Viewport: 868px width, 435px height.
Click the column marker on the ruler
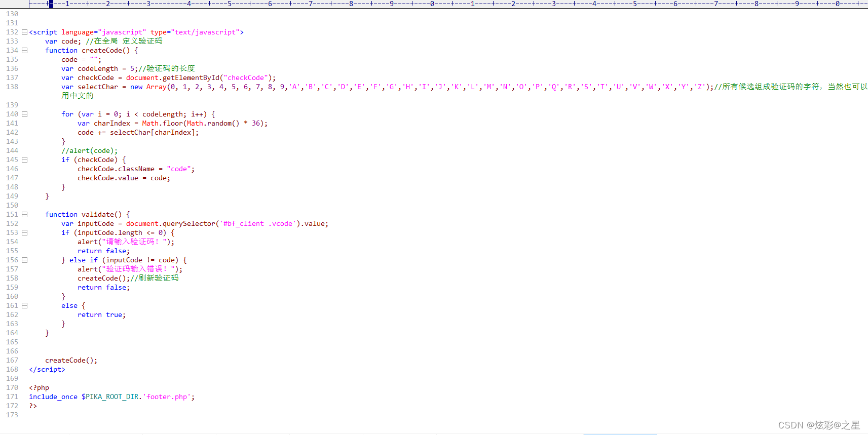51,4
